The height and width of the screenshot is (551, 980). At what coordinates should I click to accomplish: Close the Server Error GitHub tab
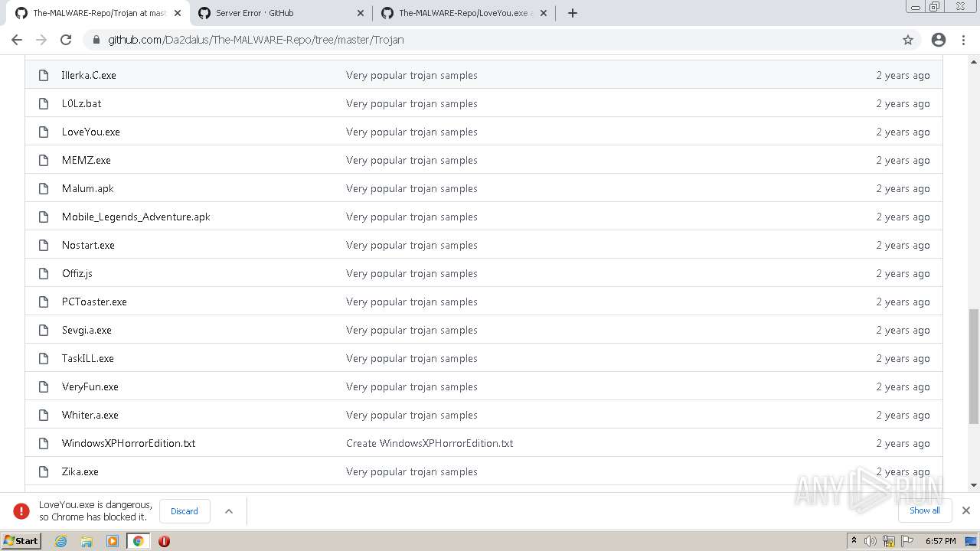tap(361, 13)
